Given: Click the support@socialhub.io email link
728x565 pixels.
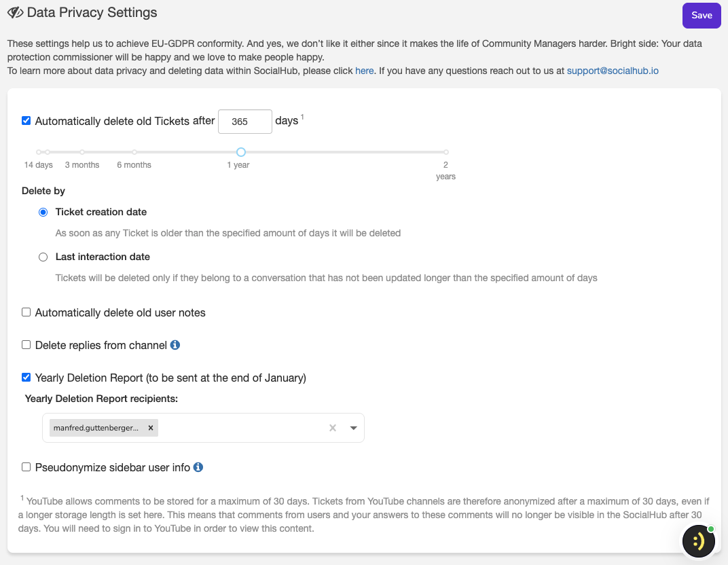Looking at the screenshot, I should pyautogui.click(x=613, y=71).
